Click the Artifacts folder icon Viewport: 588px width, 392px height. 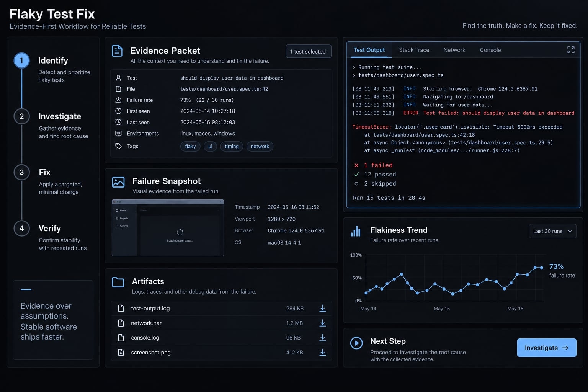click(118, 283)
